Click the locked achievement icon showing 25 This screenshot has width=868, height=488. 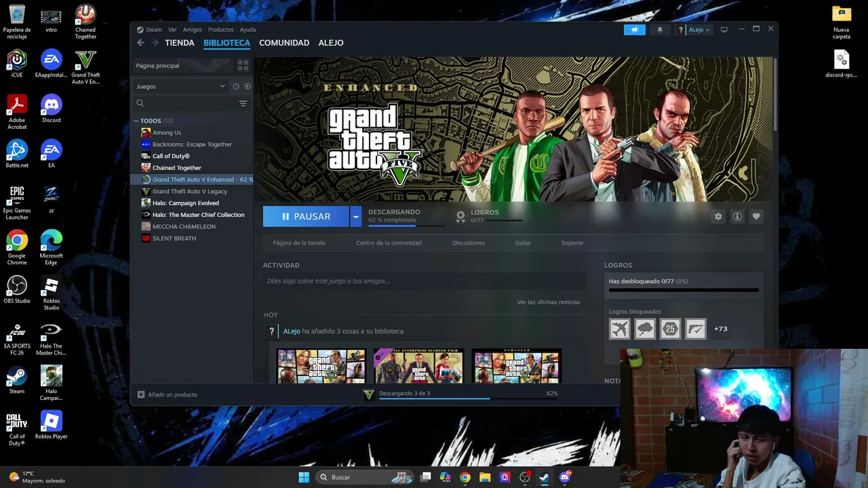pyautogui.click(x=670, y=329)
